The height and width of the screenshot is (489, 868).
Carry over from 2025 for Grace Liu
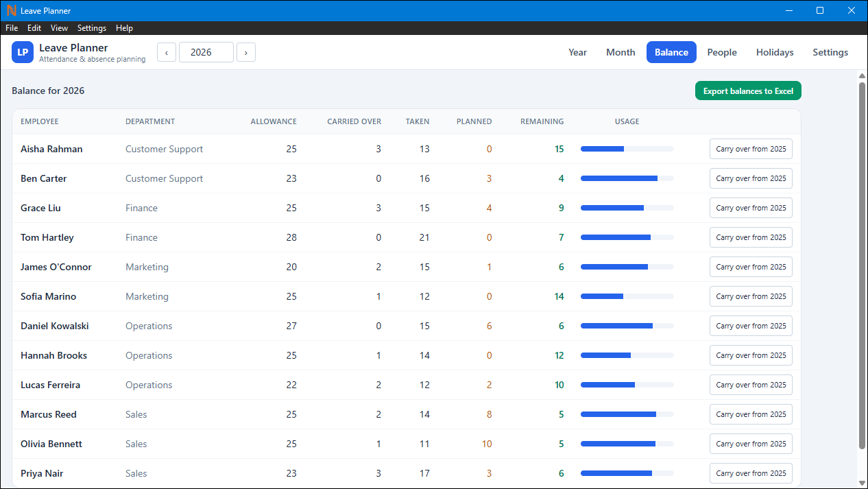[751, 208]
